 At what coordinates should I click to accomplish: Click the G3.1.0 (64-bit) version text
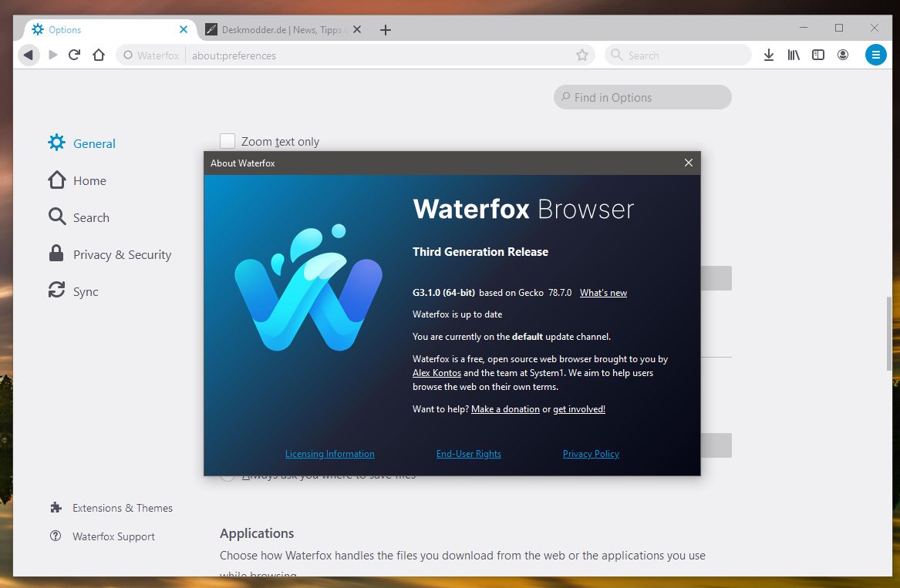point(443,293)
